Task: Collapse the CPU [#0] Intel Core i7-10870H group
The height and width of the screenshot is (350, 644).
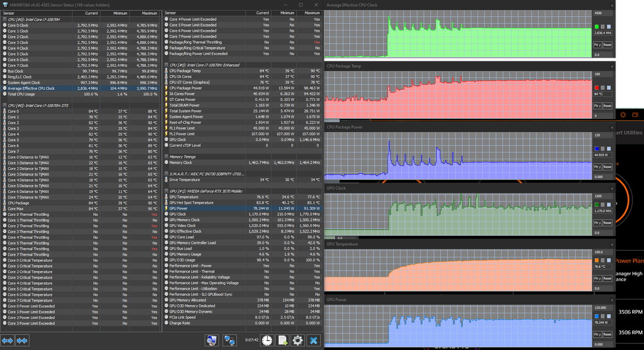Action: click(5, 19)
